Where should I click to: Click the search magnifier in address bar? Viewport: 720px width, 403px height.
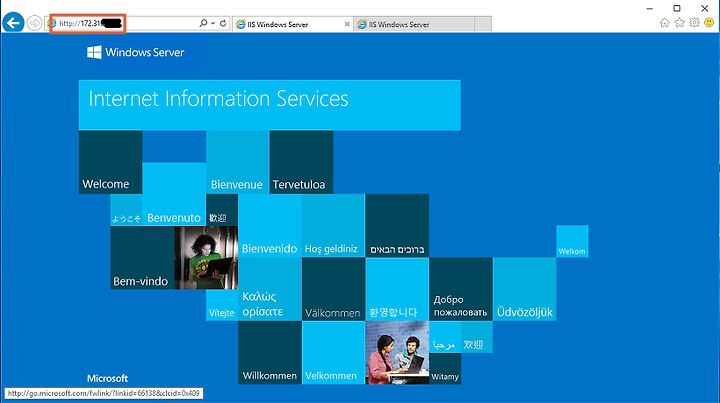coord(203,23)
